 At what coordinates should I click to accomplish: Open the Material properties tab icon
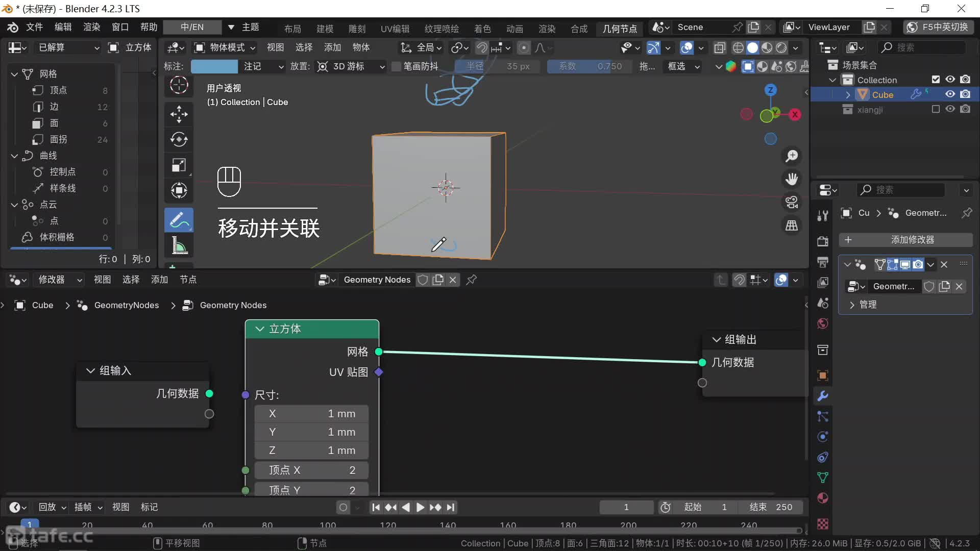[x=822, y=498]
